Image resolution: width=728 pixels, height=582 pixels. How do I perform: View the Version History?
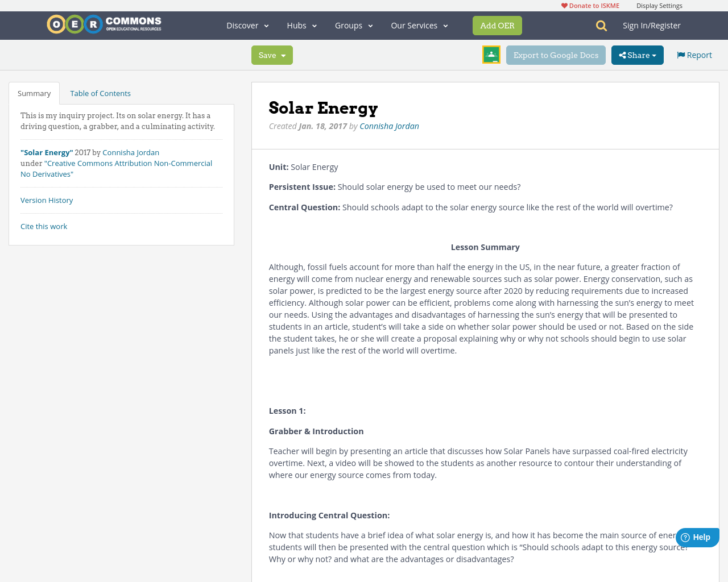(47, 199)
